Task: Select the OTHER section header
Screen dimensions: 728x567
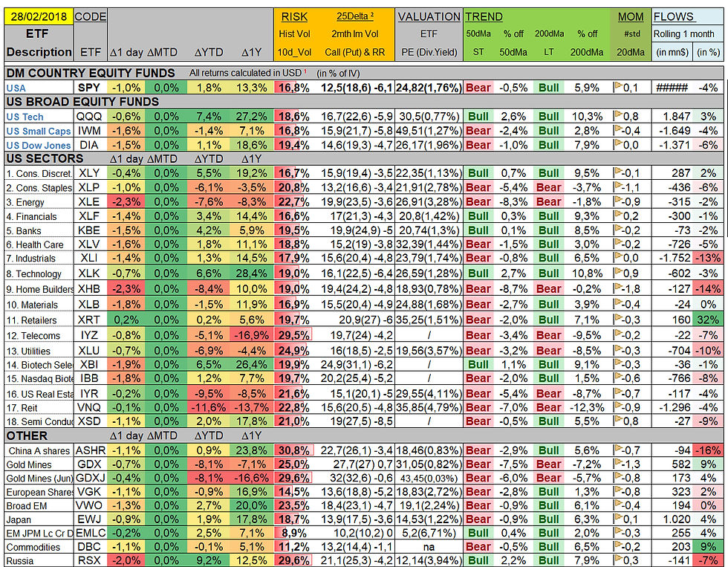Action: coord(27,435)
